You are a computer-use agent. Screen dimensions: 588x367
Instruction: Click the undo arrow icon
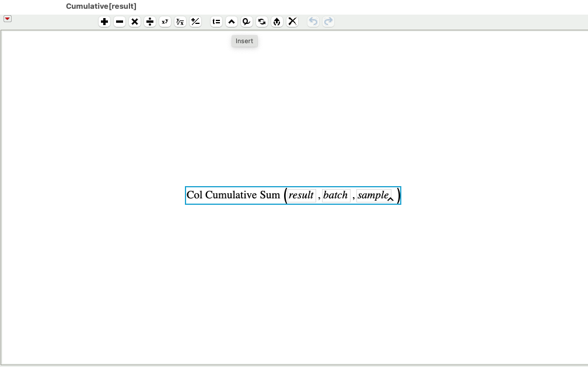coord(313,22)
